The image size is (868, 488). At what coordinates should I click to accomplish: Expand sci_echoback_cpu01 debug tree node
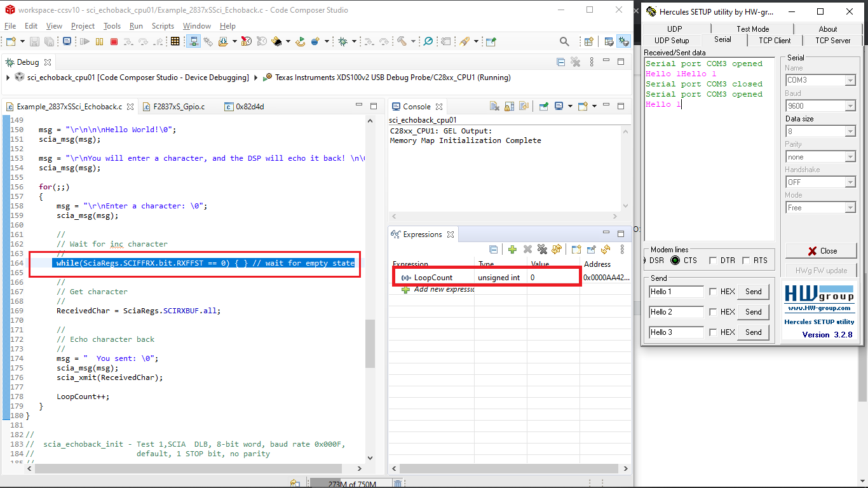pos(8,78)
